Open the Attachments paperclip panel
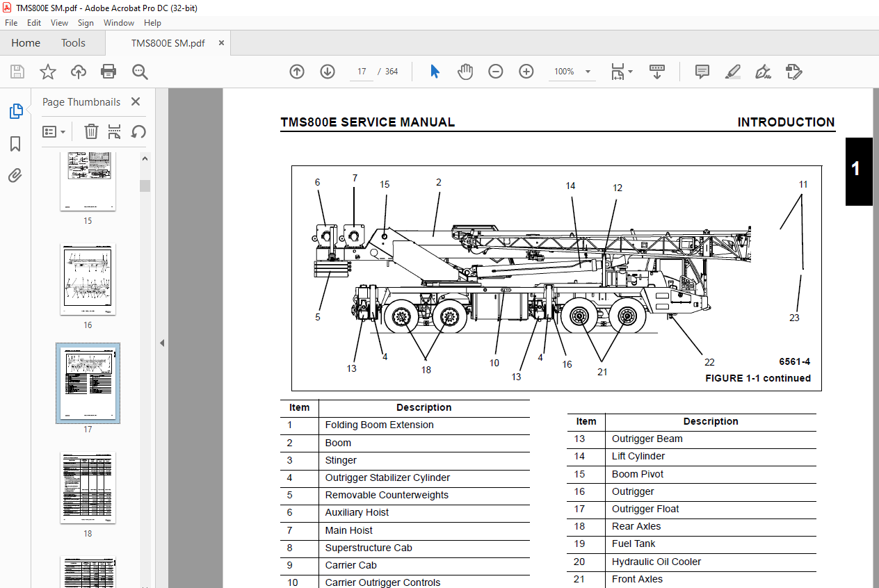Image resolution: width=879 pixels, height=588 pixels. (x=15, y=176)
